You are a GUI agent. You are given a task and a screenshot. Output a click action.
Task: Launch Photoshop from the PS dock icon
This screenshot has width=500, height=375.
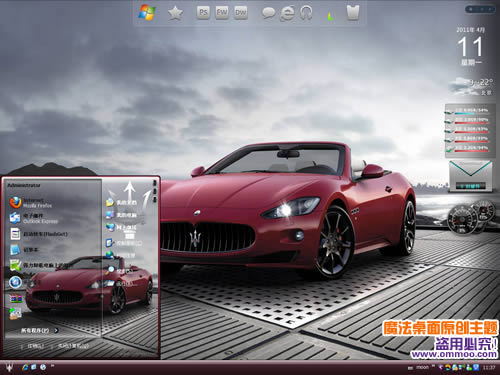203,13
